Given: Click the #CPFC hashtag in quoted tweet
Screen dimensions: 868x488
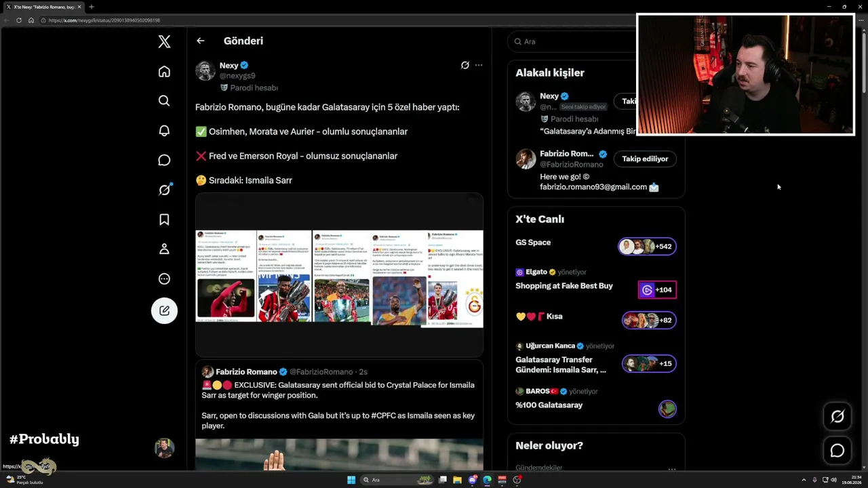Looking at the screenshot, I should 387,415.
